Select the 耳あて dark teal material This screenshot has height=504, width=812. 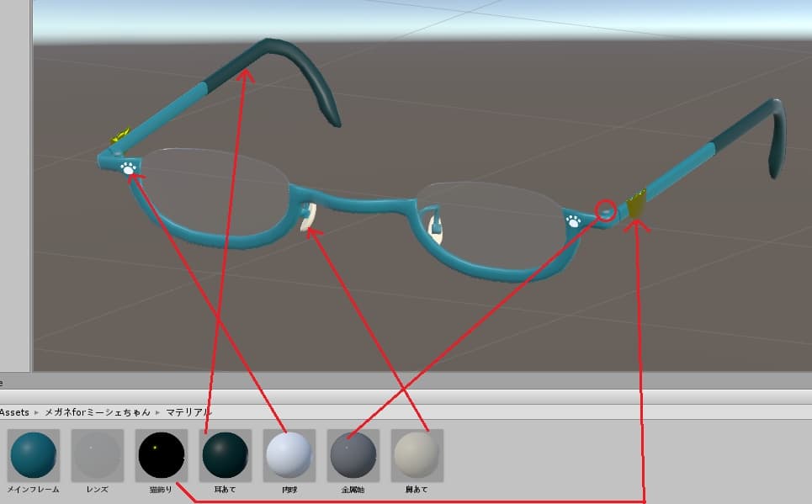[x=226, y=455]
